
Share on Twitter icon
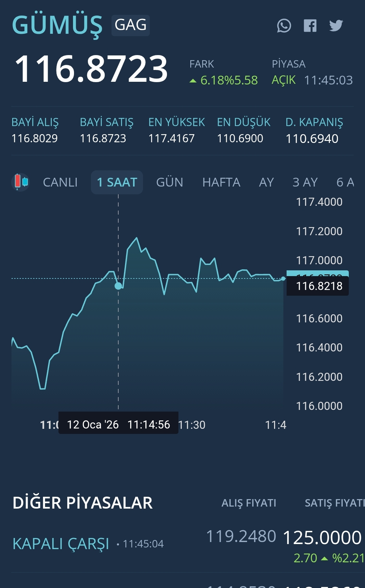(x=336, y=26)
